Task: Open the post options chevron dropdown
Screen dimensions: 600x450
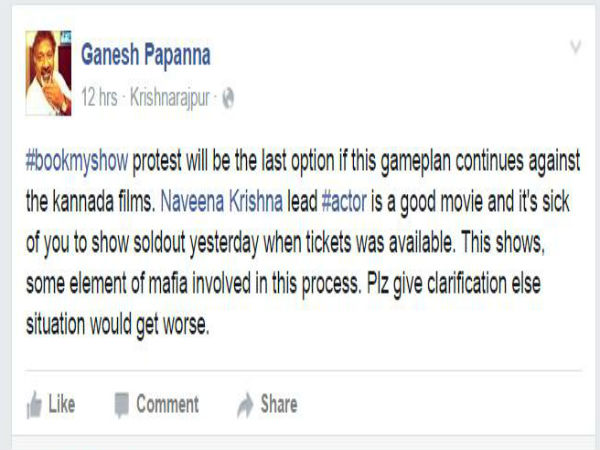Action: point(576,47)
